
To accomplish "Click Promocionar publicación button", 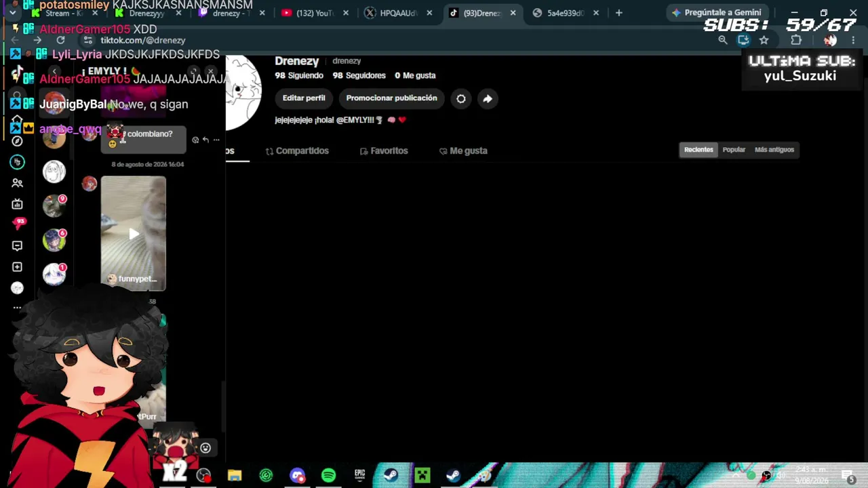I will pos(392,98).
